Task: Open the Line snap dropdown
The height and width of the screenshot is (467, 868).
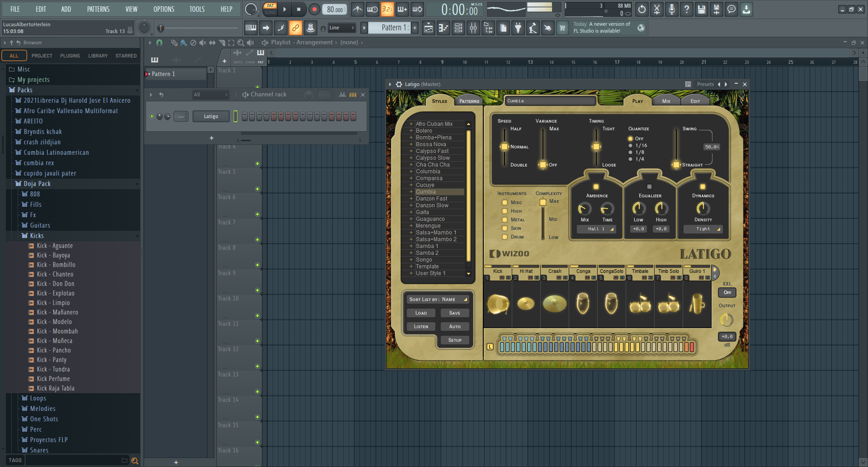Action: click(341, 28)
